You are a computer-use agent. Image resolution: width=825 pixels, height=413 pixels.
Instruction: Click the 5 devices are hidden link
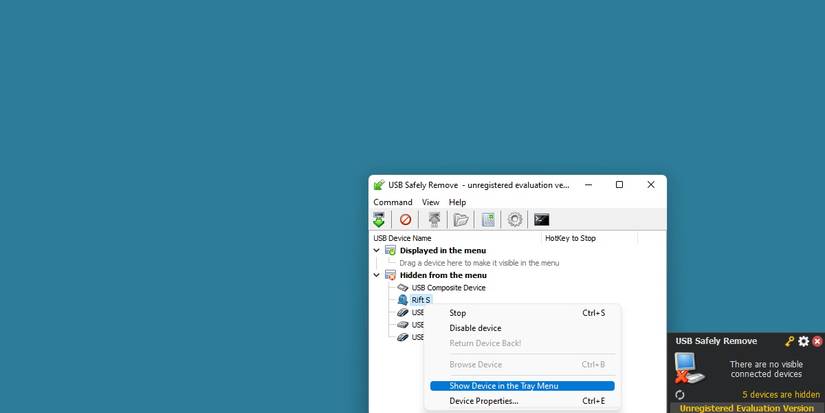tap(781, 395)
